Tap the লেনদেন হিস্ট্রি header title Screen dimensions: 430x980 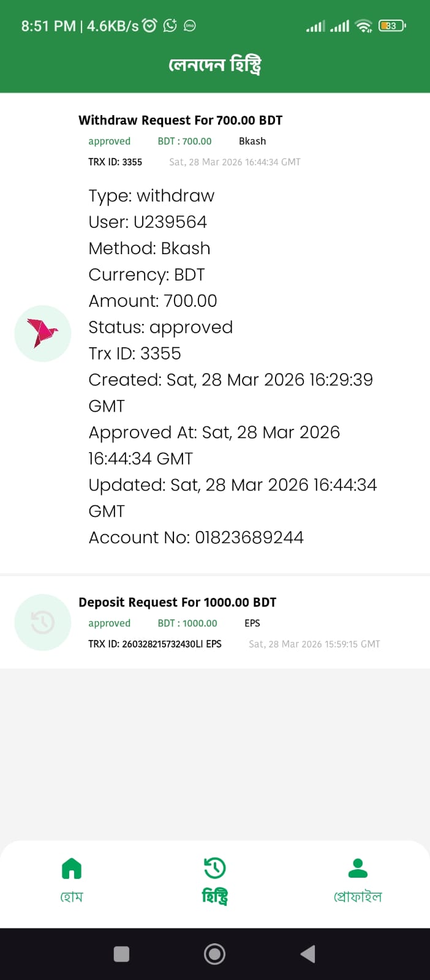point(214,64)
